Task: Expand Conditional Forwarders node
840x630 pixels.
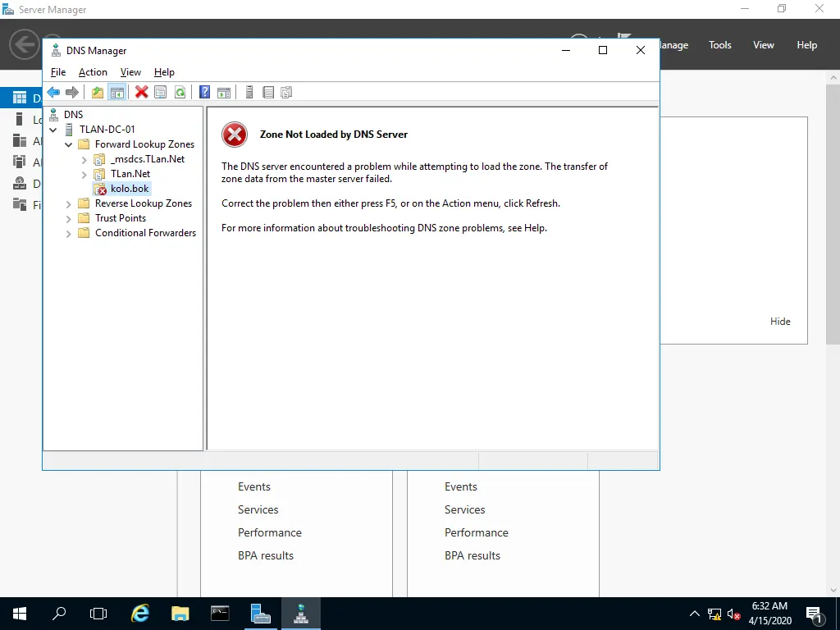Action: tap(69, 233)
